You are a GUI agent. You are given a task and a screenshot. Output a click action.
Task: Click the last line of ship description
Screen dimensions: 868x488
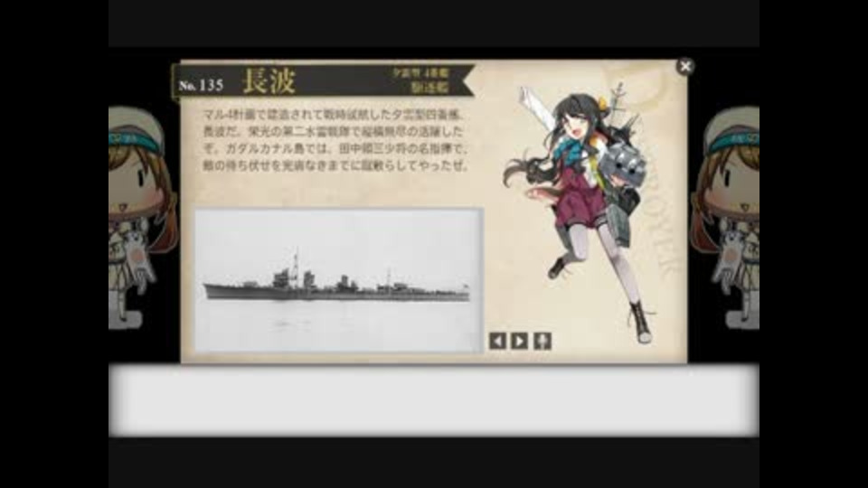[x=336, y=164]
